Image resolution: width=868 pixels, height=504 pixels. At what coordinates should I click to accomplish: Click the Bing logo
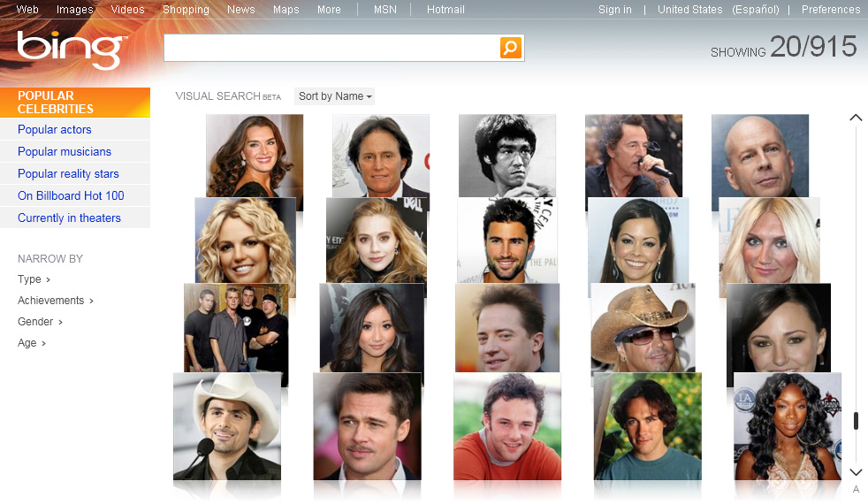pos(71,50)
